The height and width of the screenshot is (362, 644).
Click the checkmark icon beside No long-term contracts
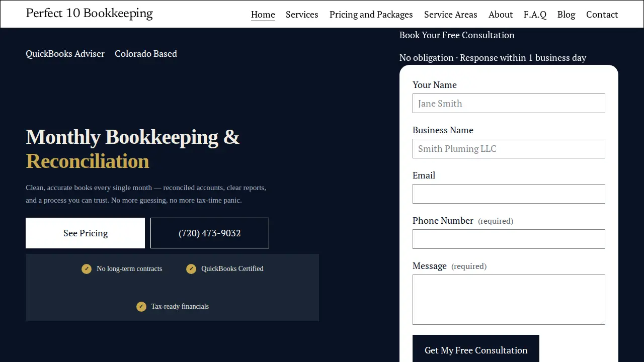click(87, 269)
